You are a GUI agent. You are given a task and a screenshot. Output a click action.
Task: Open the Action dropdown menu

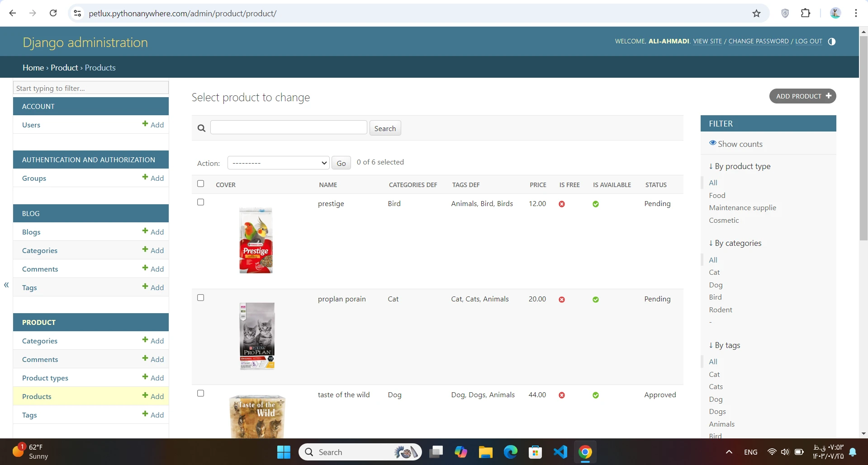click(x=278, y=163)
